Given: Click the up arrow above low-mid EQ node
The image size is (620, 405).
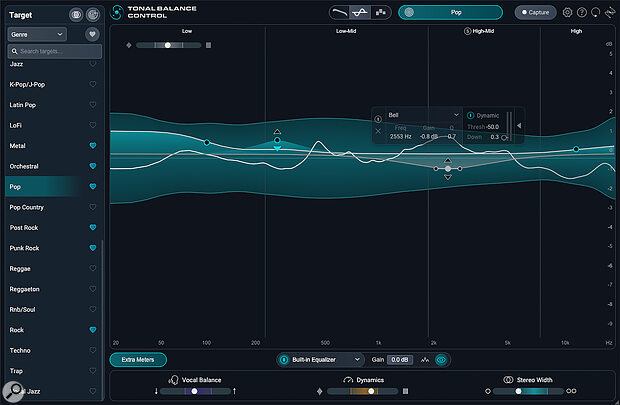Looking at the screenshot, I should pos(277,132).
